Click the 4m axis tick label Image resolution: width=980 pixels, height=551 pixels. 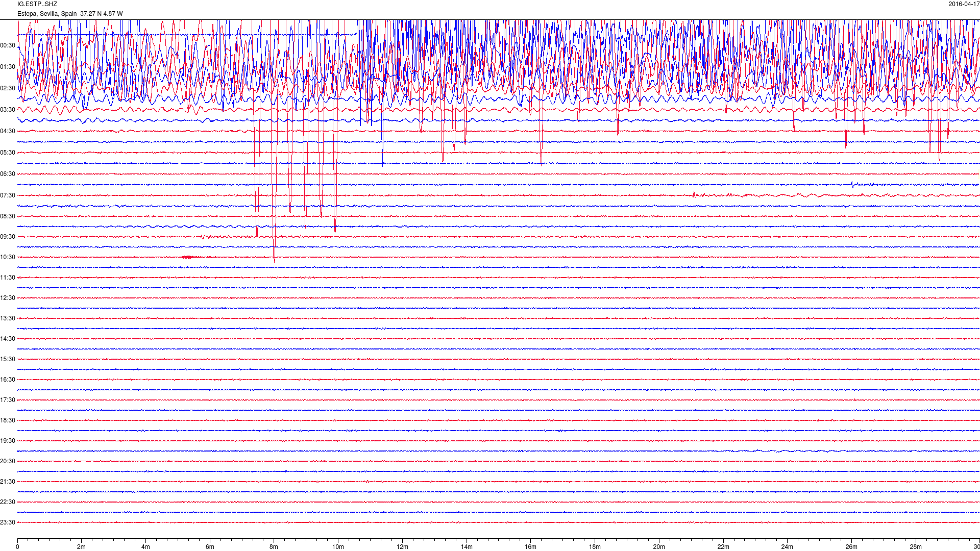[x=145, y=547]
